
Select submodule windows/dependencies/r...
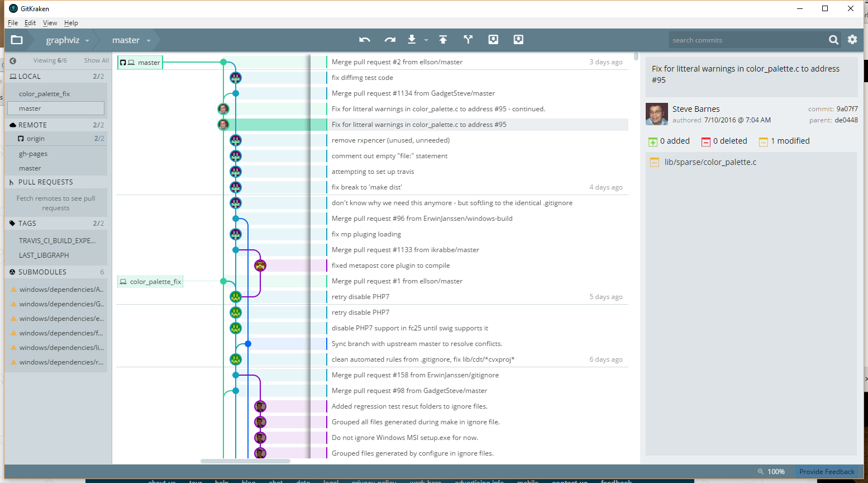pyautogui.click(x=57, y=362)
